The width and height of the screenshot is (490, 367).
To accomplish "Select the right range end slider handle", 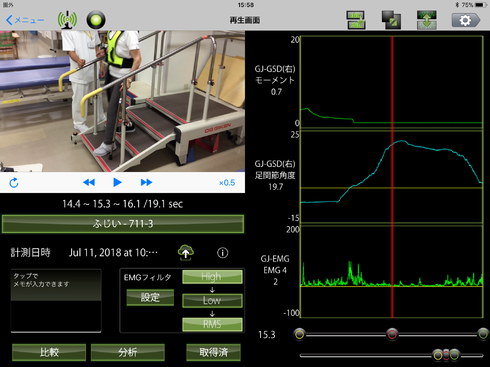I will (x=483, y=334).
